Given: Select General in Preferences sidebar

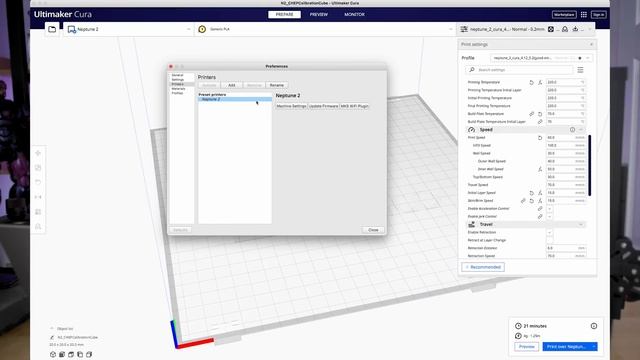Looking at the screenshot, I should [178, 75].
